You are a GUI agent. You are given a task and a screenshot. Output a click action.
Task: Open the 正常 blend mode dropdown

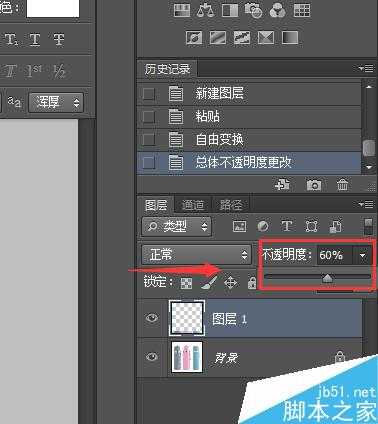pyautogui.click(x=196, y=255)
